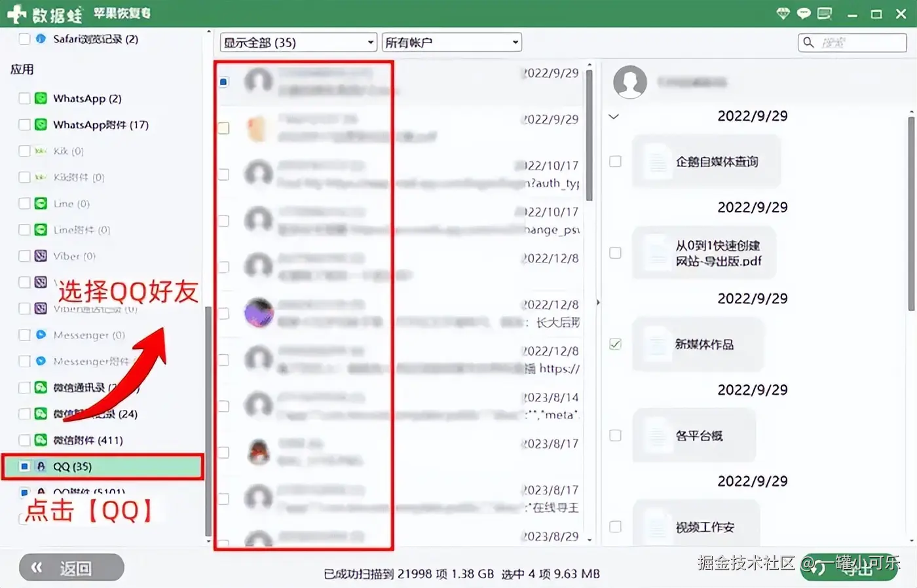917x588 pixels.
Task: Click the document icon of 企鹅自媒体查询 file
Action: click(656, 162)
